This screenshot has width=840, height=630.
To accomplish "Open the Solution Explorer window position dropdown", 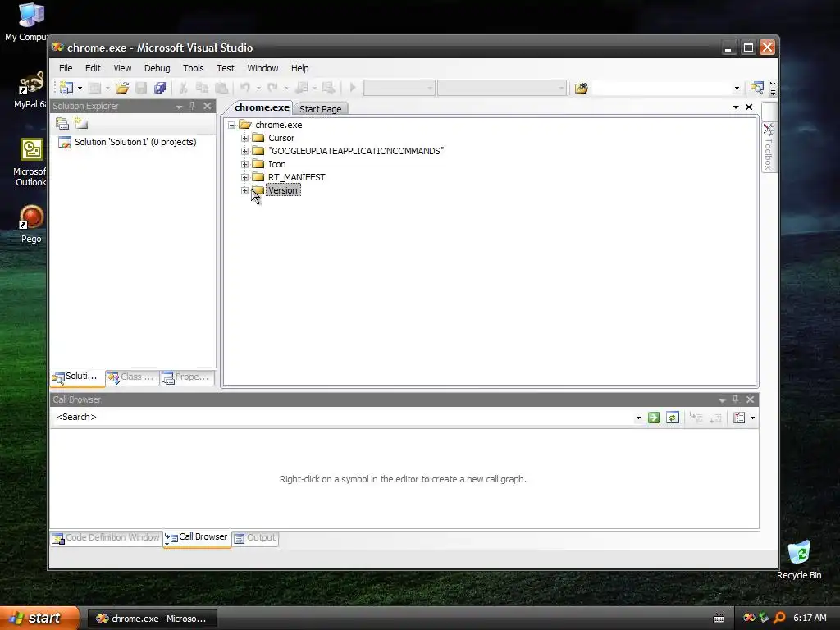I will (x=179, y=107).
